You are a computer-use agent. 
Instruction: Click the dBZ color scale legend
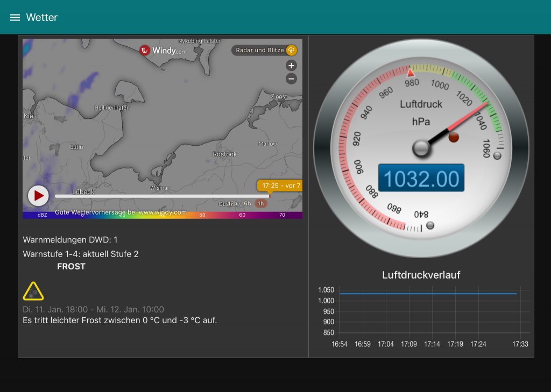point(161,215)
